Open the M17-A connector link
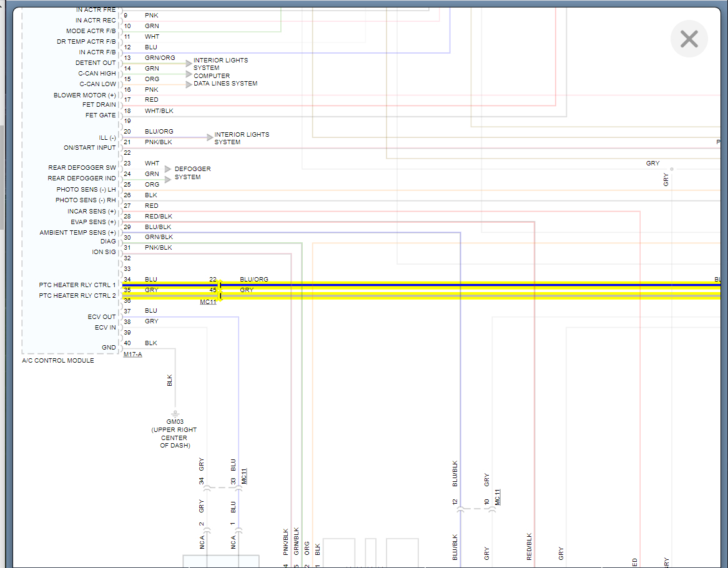 pos(132,355)
